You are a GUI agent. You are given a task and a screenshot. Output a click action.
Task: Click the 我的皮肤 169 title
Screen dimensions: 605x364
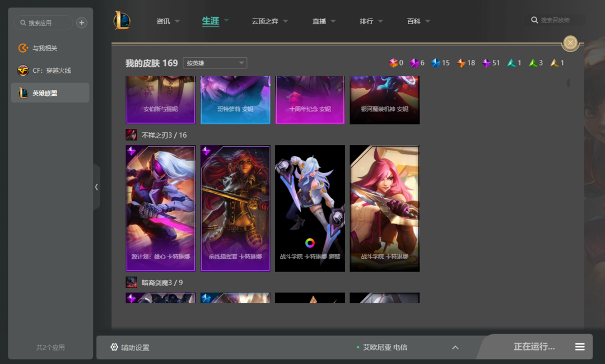pyautogui.click(x=152, y=63)
